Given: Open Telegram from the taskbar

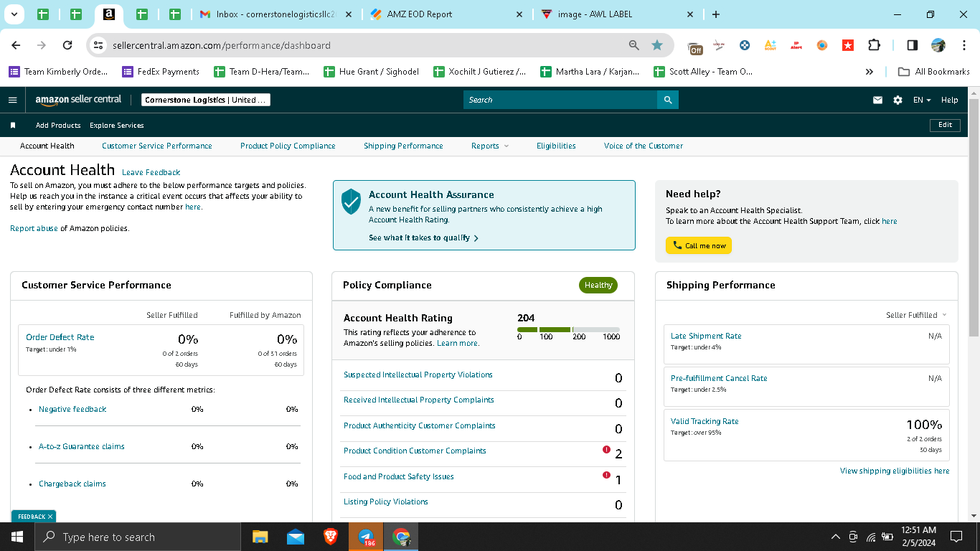Looking at the screenshot, I should click(366, 537).
